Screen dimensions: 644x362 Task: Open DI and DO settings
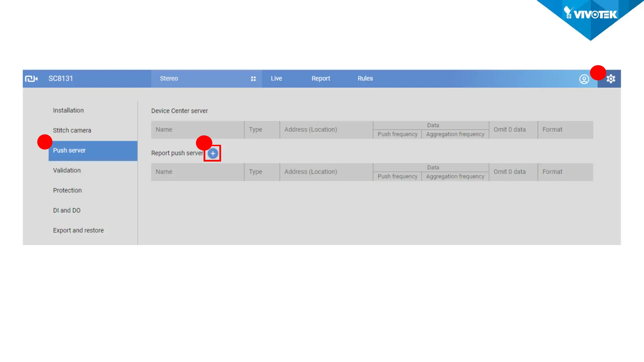tap(67, 210)
